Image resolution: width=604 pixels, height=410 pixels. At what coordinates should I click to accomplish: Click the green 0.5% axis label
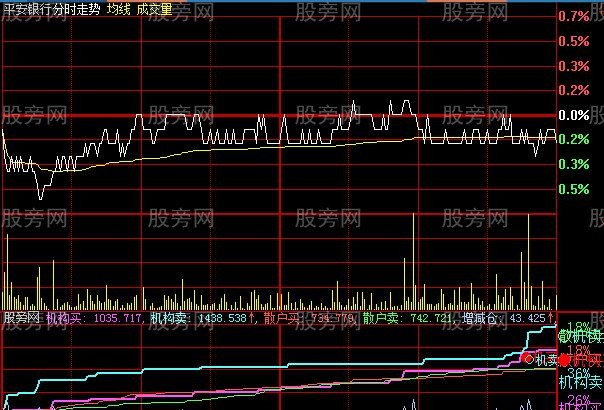tap(573, 189)
